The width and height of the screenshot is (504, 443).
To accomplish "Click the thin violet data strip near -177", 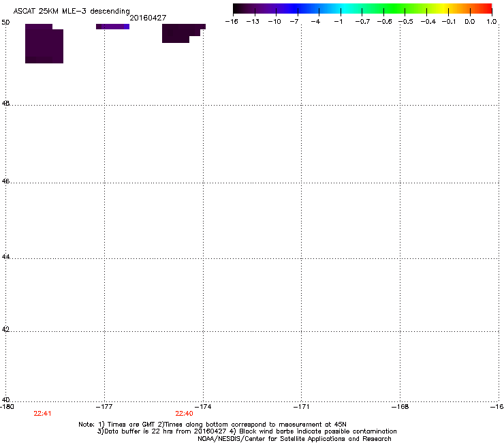I will (112, 27).
